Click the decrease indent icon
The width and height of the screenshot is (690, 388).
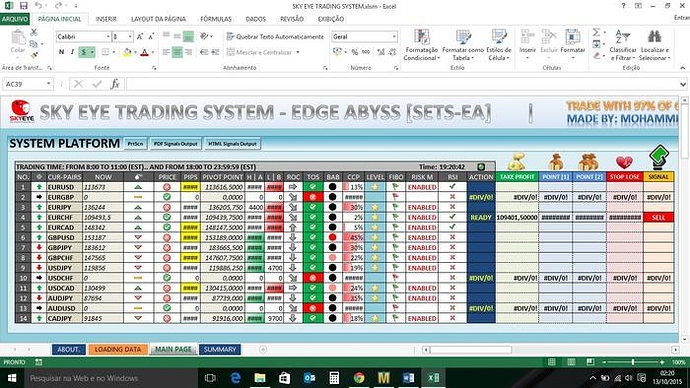[x=204, y=52]
